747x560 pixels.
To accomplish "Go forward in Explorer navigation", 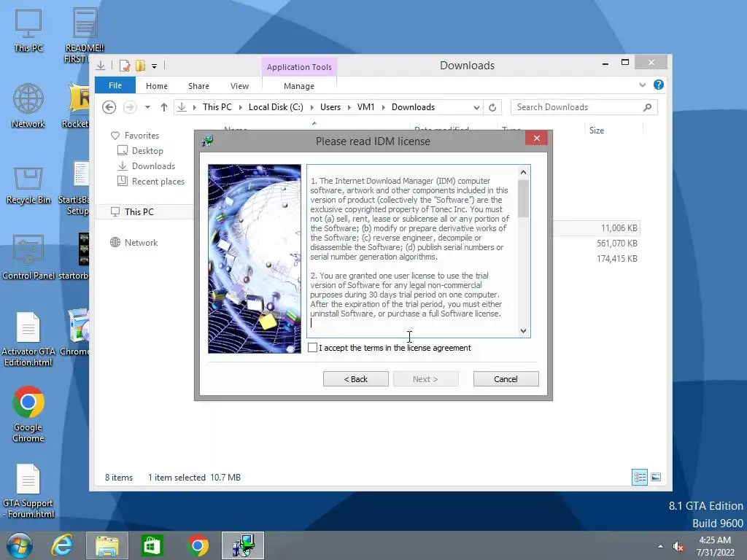I will (x=130, y=107).
